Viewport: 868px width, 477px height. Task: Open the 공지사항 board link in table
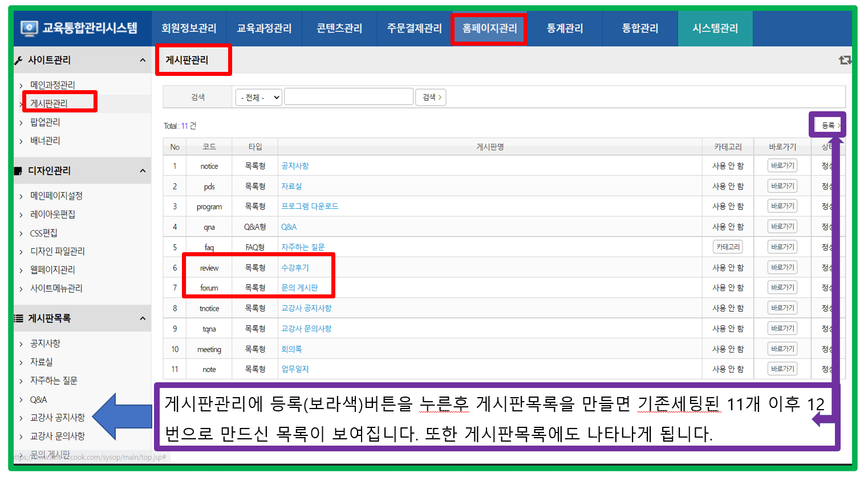(295, 166)
